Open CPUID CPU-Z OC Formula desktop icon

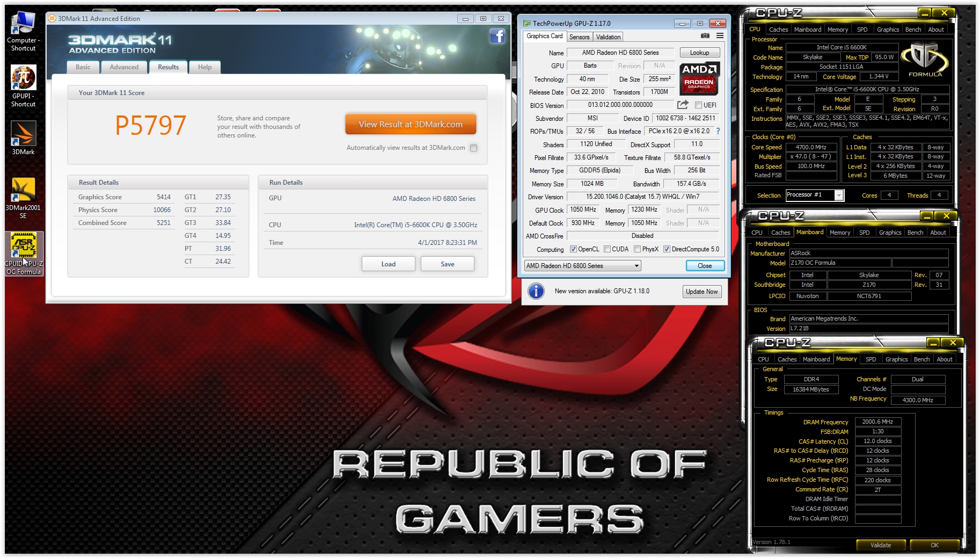[24, 253]
